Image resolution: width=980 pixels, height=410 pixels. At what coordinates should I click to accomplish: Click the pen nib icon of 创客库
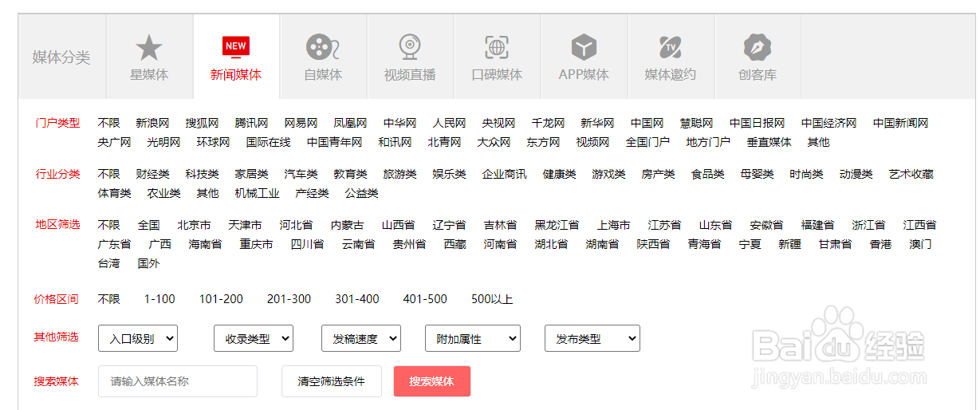(x=758, y=47)
